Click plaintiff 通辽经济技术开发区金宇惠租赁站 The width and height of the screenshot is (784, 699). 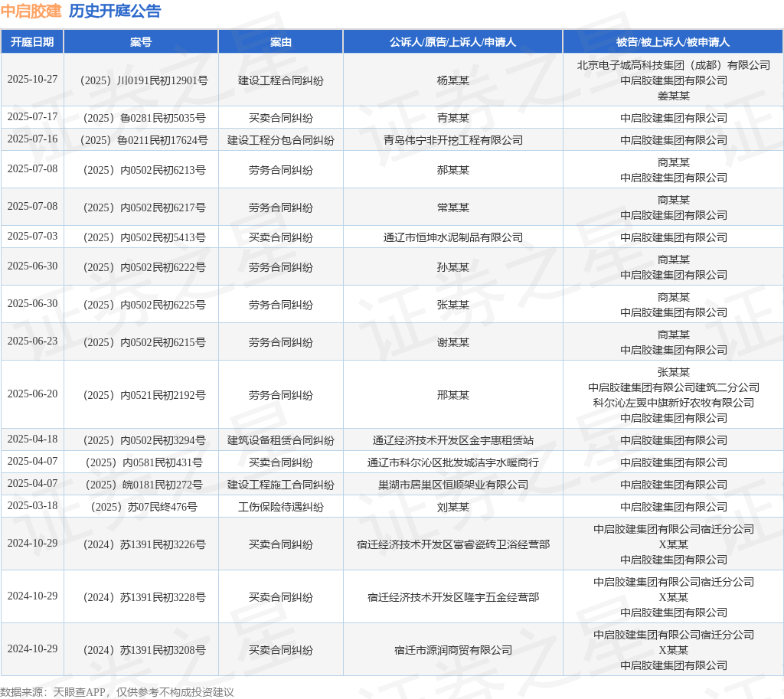(453, 440)
